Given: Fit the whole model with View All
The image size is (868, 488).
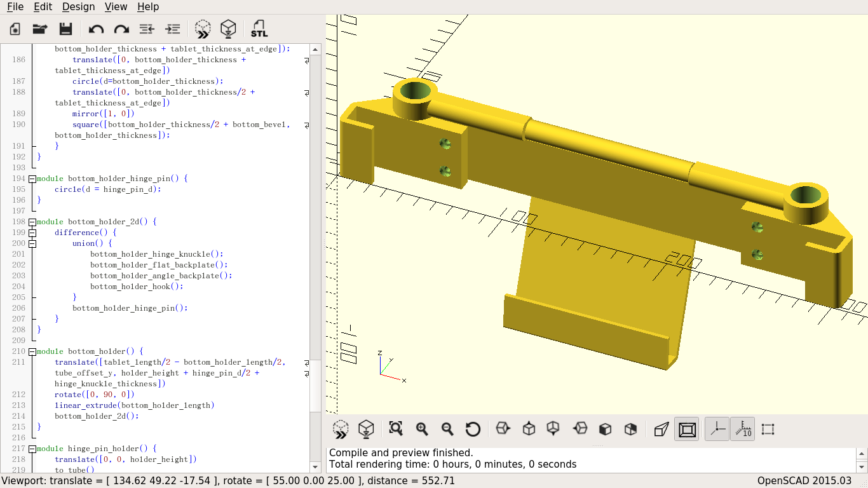Looking at the screenshot, I should pos(396,429).
